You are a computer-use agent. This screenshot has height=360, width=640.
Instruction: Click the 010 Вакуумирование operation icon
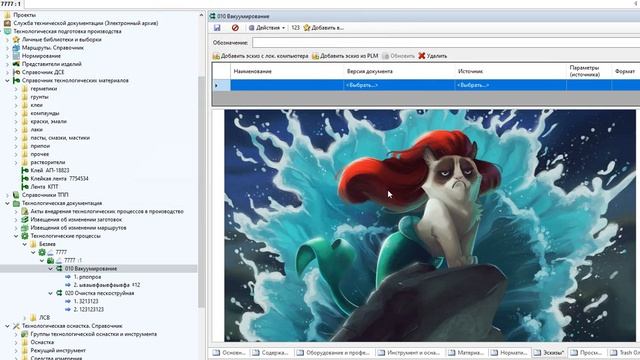coord(59,269)
